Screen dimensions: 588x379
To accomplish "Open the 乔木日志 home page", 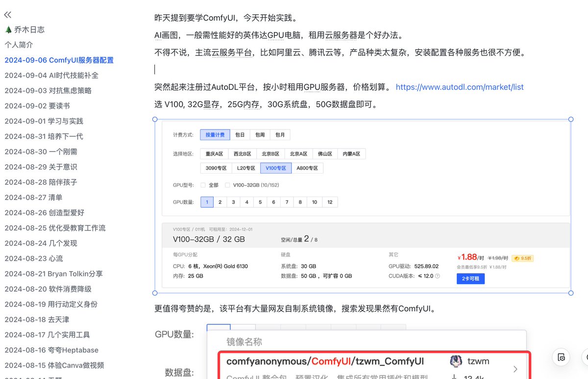I will tap(24, 29).
